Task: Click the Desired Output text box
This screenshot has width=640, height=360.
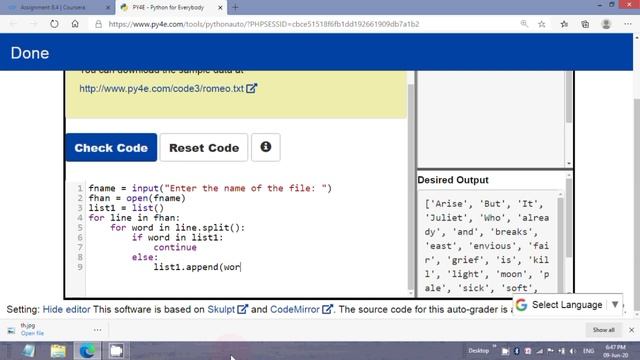Action: (x=488, y=243)
